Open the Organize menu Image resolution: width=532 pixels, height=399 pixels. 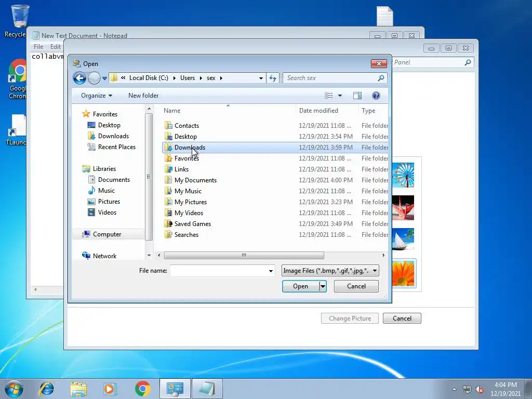(97, 96)
